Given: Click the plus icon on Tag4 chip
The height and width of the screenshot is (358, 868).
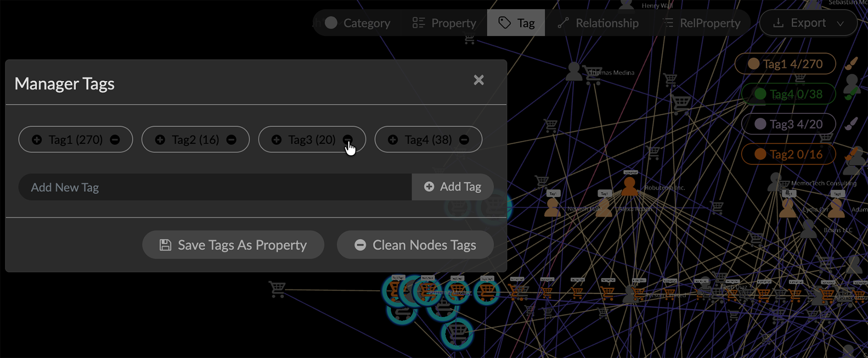Looking at the screenshot, I should pos(393,140).
